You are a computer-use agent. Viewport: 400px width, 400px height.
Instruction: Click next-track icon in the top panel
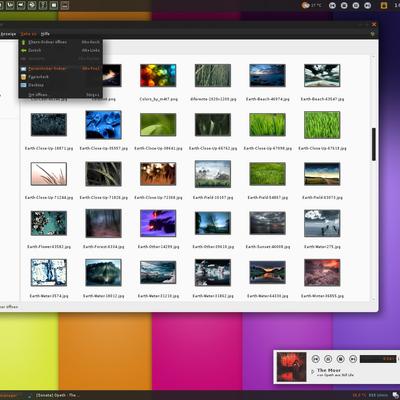pyautogui.click(x=367, y=5)
